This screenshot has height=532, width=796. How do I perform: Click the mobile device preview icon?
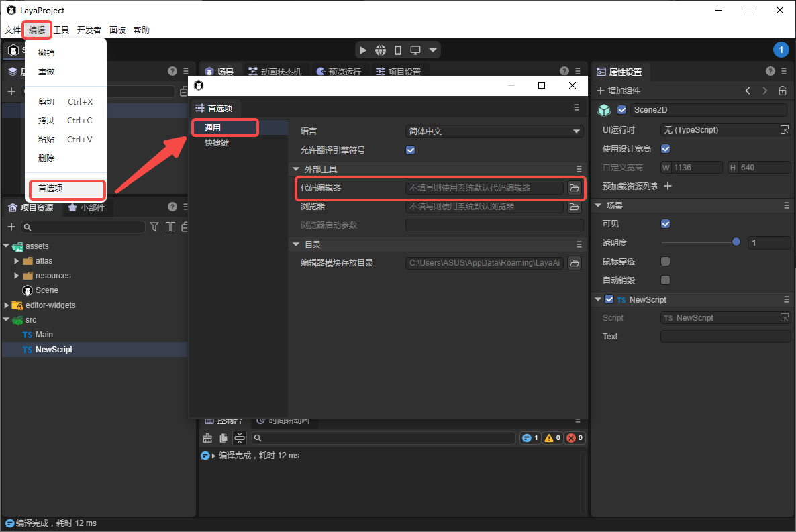pos(398,50)
